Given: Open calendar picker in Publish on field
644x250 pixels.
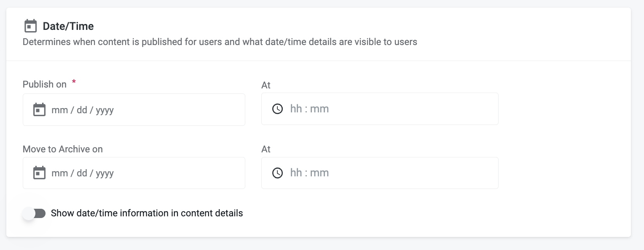Looking at the screenshot, I should (39, 110).
